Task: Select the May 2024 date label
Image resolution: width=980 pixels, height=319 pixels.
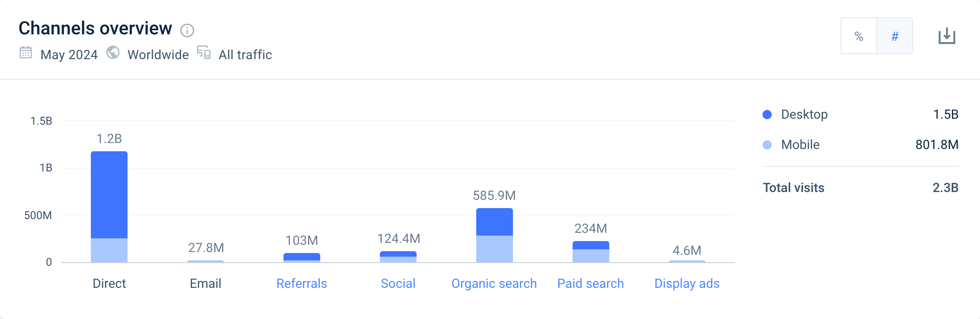Action: click(x=69, y=54)
